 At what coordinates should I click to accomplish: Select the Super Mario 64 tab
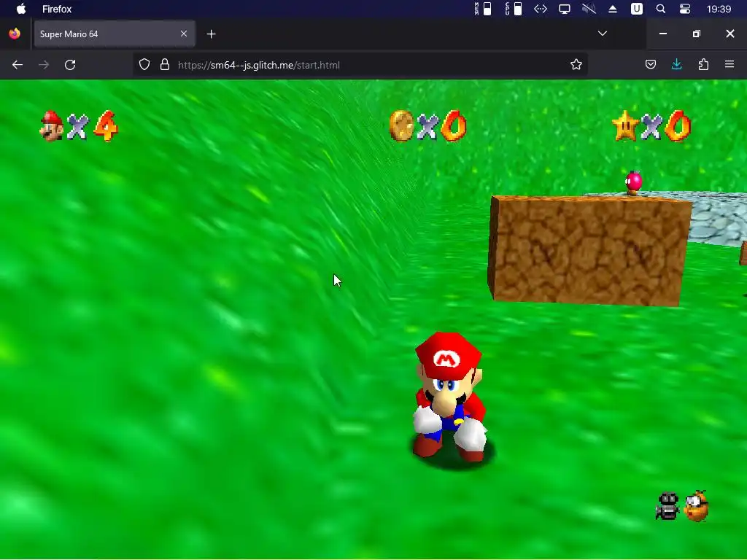[115, 34]
